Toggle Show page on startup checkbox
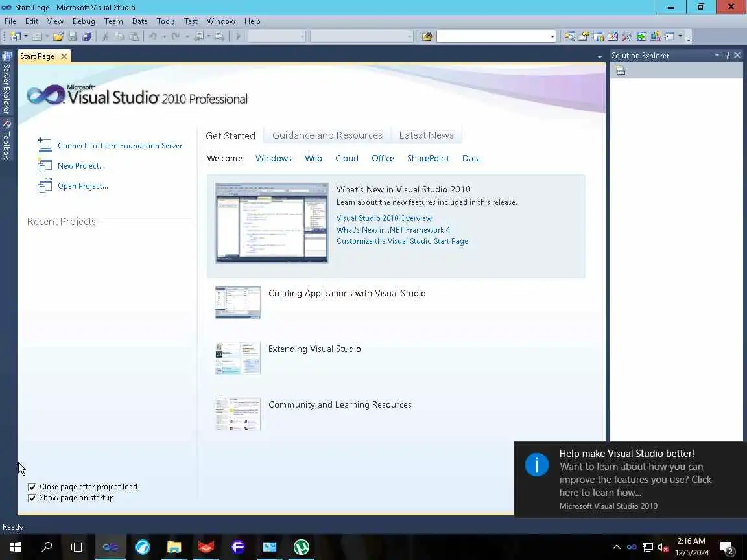This screenshot has height=560, width=747. click(32, 498)
